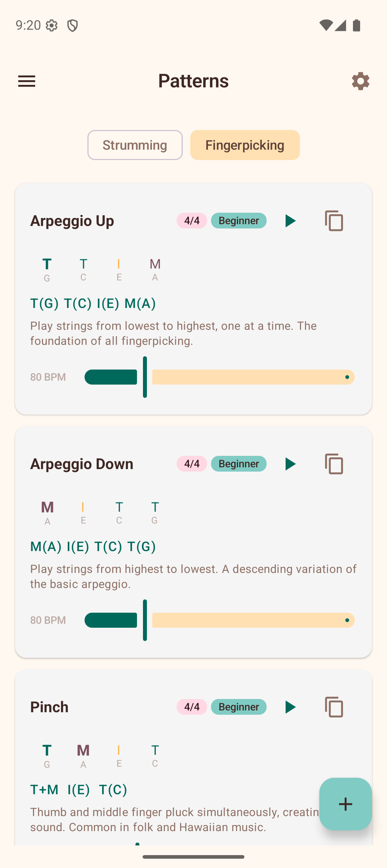Tap the 4/4 badge on Pinch
This screenshot has width=387, height=868.
click(192, 707)
